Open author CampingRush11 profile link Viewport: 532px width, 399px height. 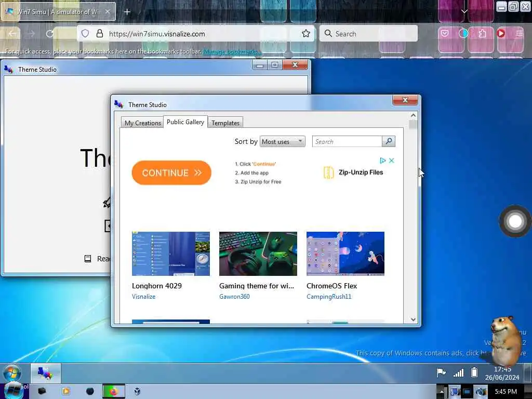click(329, 296)
